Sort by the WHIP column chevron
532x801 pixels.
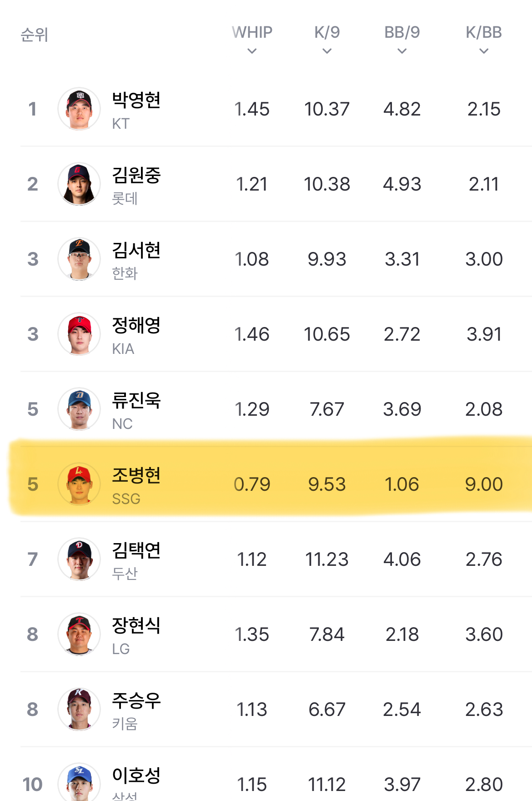(252, 51)
